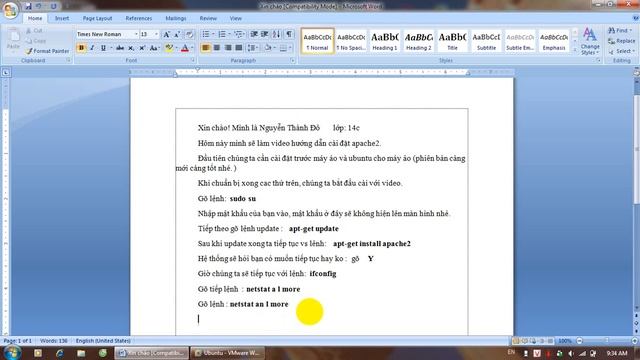Apply the Emphasis style
The width and height of the screenshot is (640, 360).
pos(554,41)
